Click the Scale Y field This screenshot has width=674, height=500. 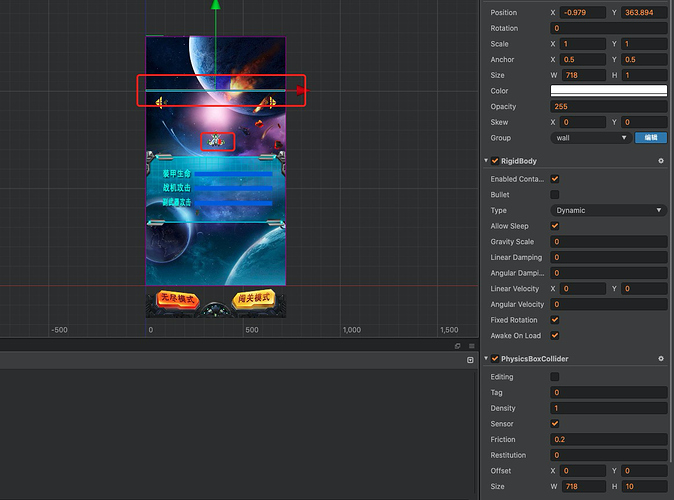click(644, 44)
